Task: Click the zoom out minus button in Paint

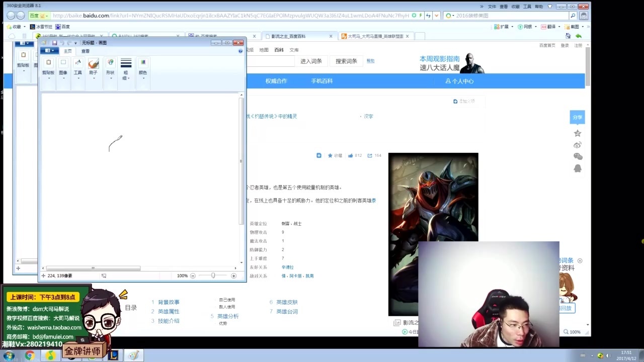Action: 193,276
